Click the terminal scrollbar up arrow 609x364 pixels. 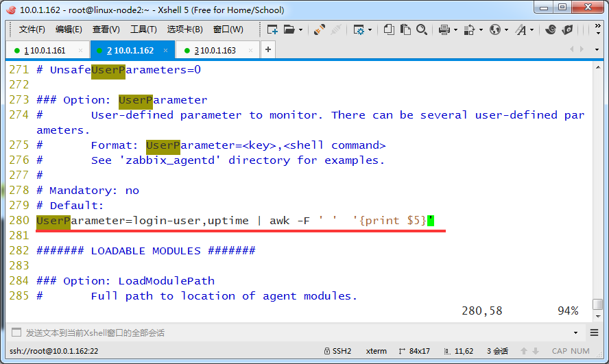[598, 68]
